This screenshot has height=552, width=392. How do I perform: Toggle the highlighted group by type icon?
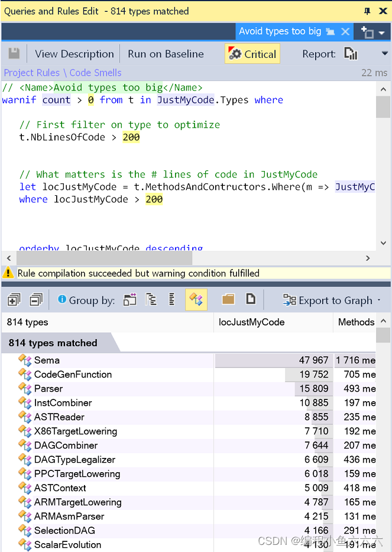tap(196, 300)
